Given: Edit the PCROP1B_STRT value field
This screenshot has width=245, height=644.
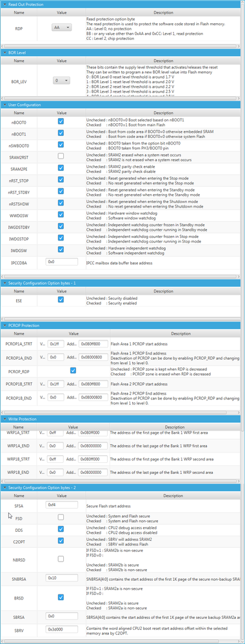Looking at the screenshot, I should (56, 384).
